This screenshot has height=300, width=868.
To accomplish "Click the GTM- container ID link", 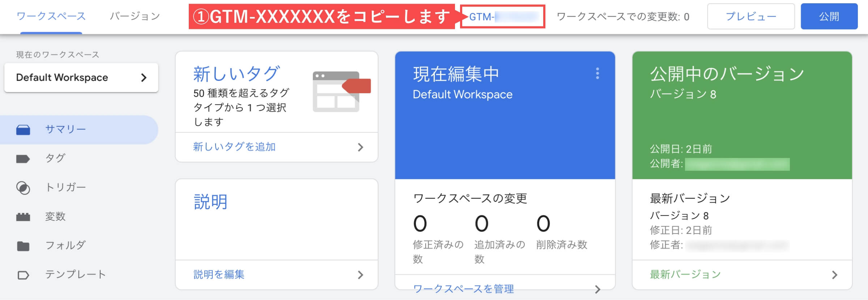I will (x=503, y=17).
